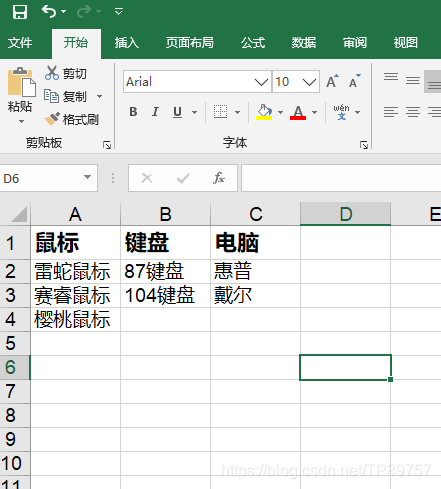Toggle bold formatting B

pyautogui.click(x=133, y=112)
